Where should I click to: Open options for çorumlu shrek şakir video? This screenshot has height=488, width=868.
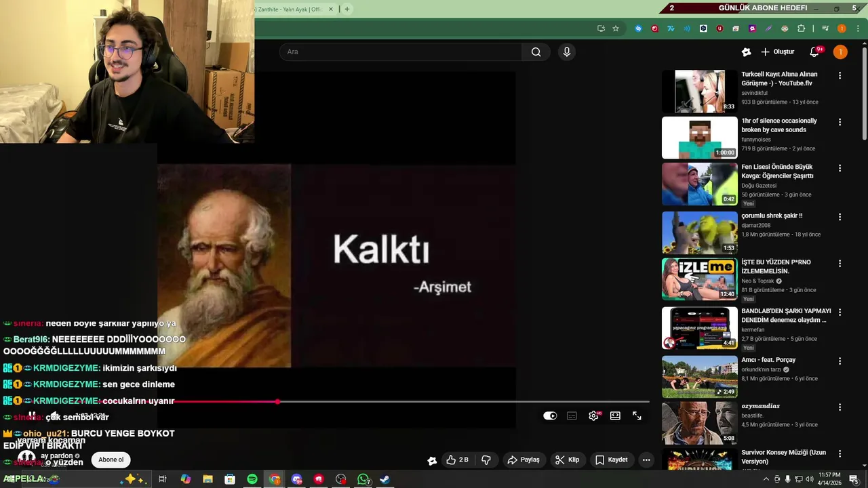(840, 217)
